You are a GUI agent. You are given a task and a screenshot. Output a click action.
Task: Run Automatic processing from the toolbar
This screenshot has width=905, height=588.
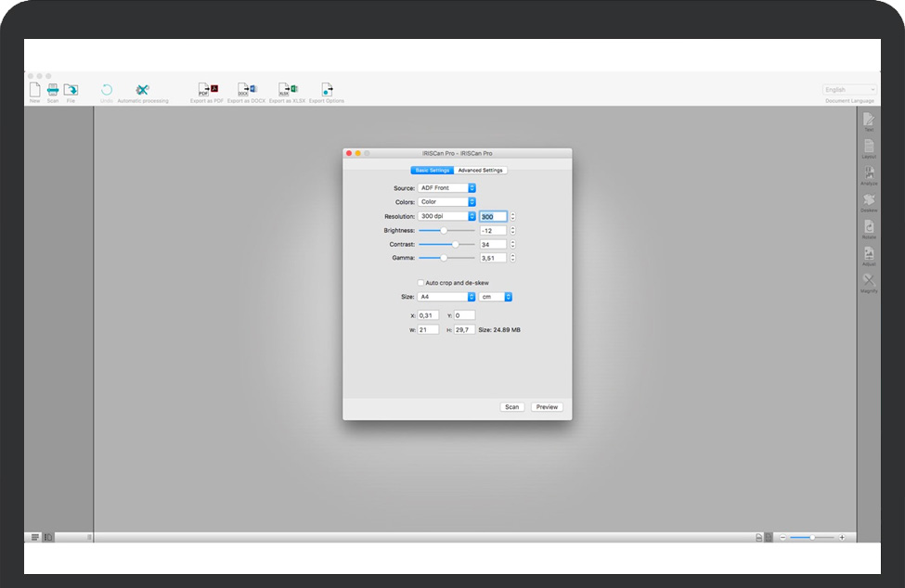tap(142, 90)
